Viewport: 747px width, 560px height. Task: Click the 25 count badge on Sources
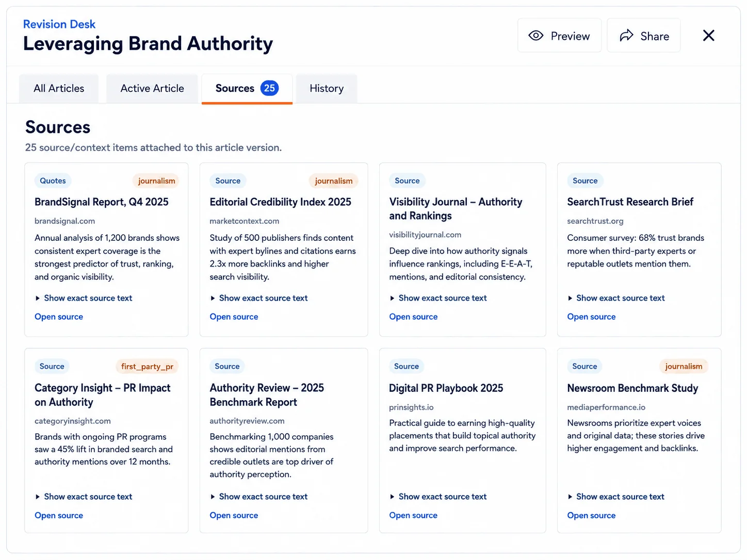(269, 88)
